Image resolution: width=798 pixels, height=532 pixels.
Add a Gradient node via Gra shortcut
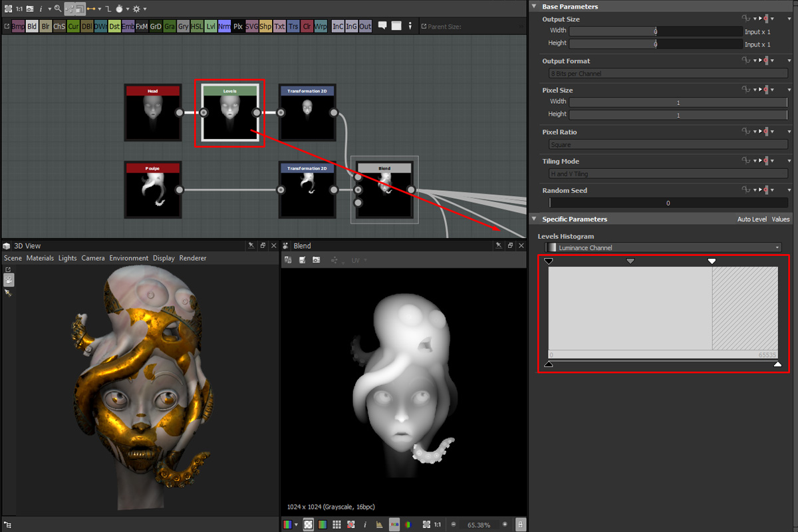(x=170, y=27)
